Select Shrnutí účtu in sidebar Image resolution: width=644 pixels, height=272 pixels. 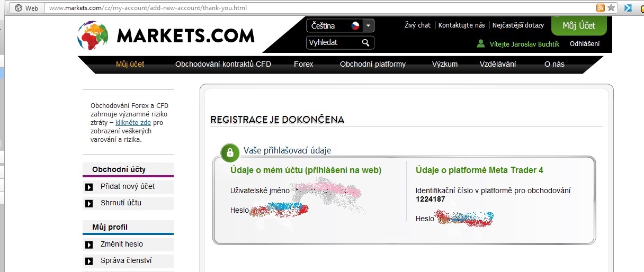click(x=121, y=203)
